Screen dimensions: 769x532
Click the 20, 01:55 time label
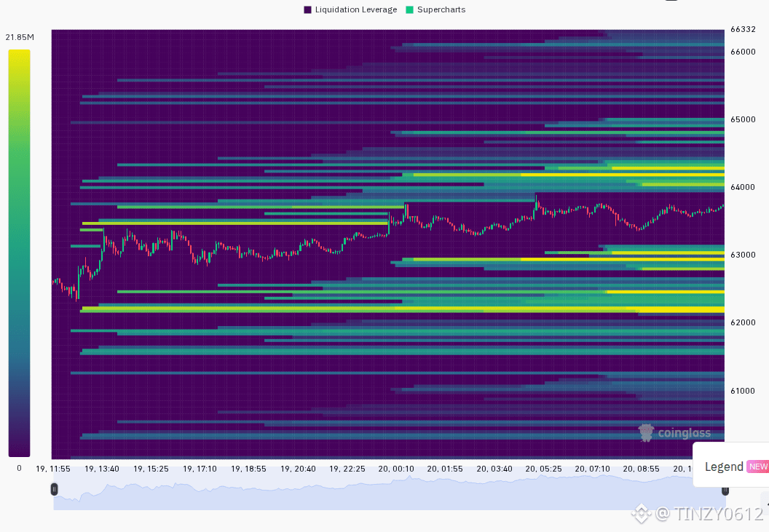pyautogui.click(x=445, y=469)
